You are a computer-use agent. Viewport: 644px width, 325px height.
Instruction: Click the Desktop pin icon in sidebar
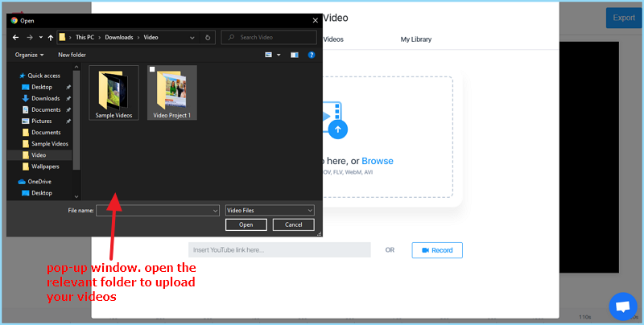[68, 88]
